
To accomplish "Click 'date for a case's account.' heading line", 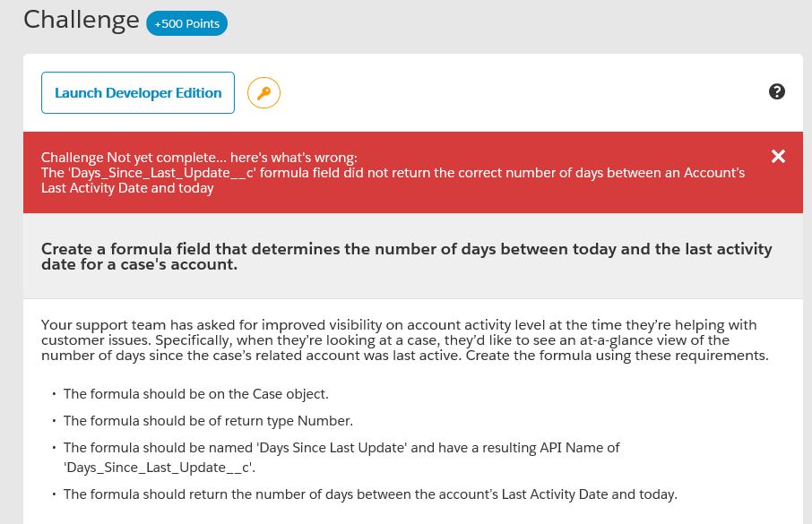I will click(139, 264).
